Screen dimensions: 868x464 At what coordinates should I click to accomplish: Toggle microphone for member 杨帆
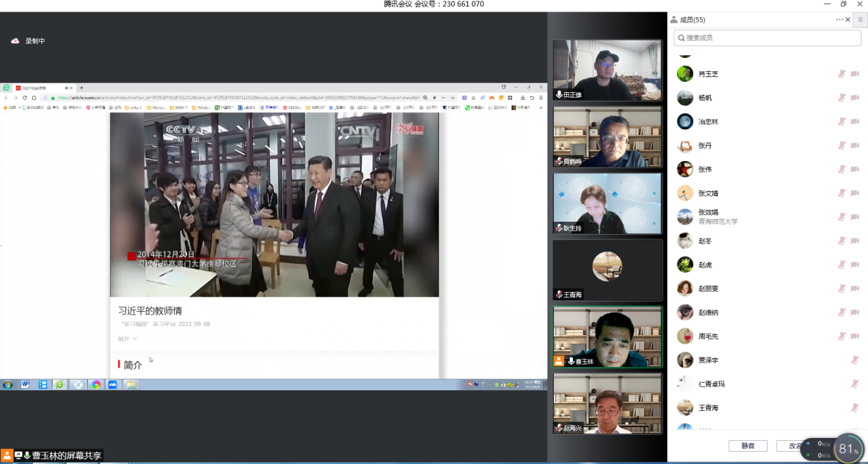tap(841, 98)
